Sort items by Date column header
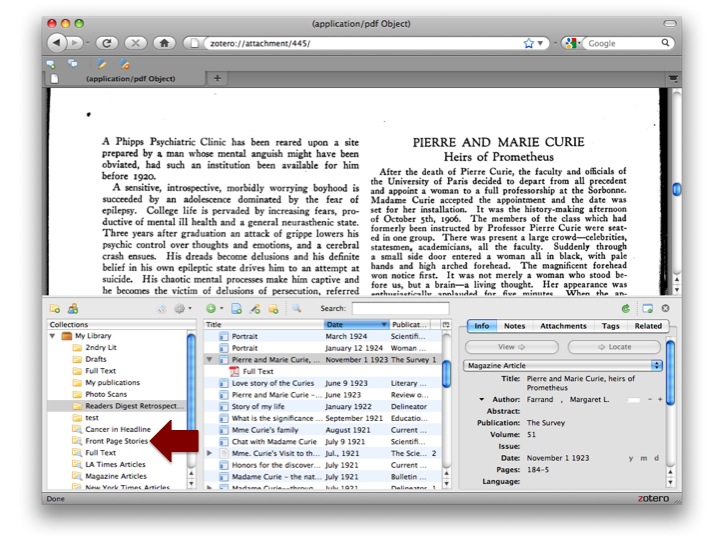The image size is (720, 540). point(356,325)
